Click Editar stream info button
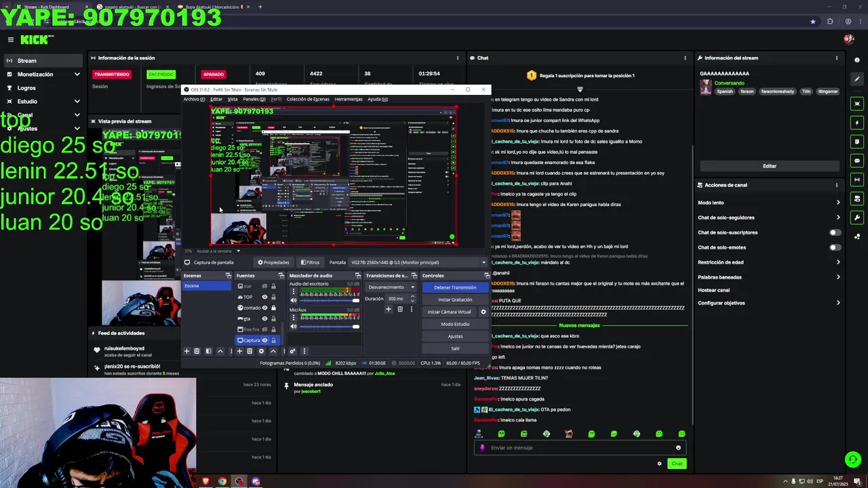 point(769,166)
